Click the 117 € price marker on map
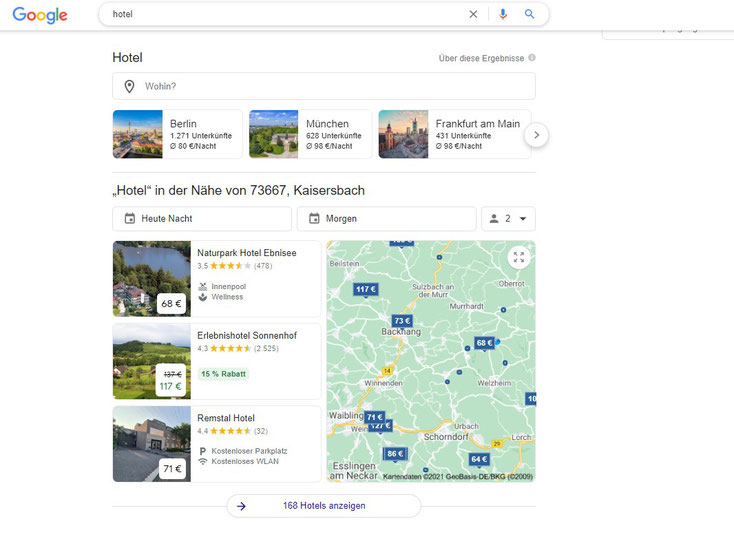 click(x=366, y=289)
